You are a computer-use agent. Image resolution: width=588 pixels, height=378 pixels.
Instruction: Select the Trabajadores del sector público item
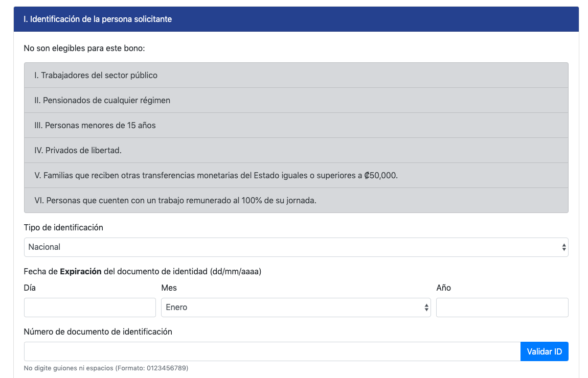tap(96, 76)
